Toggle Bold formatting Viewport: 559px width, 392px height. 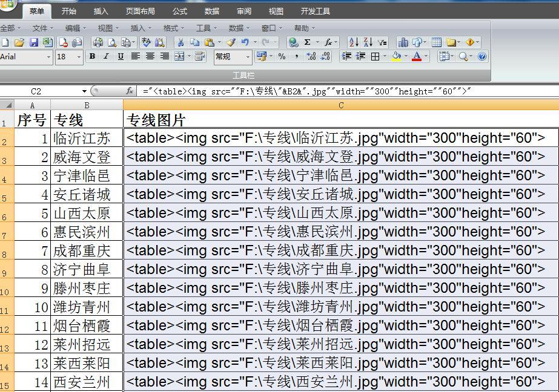coord(92,56)
